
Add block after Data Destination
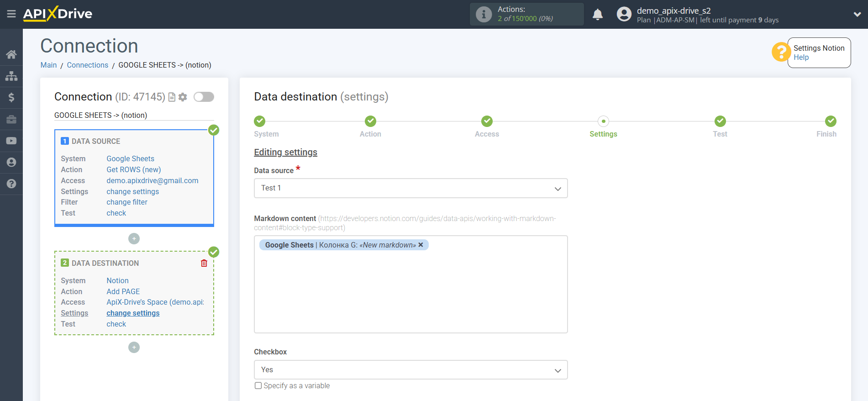pos(134,348)
